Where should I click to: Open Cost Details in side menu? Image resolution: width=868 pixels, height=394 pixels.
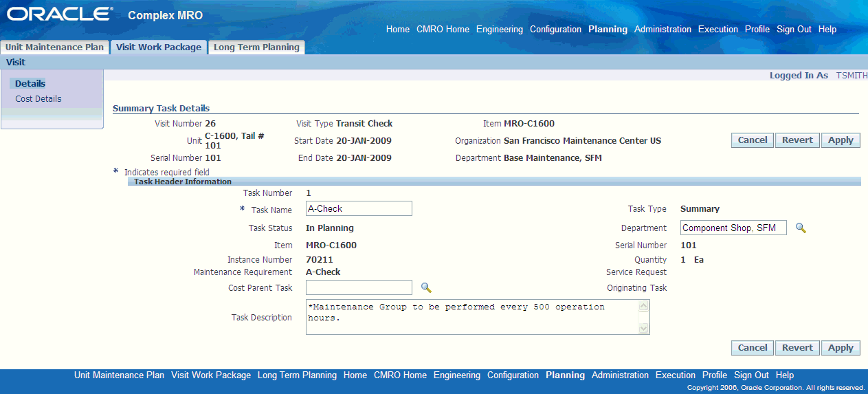(38, 99)
